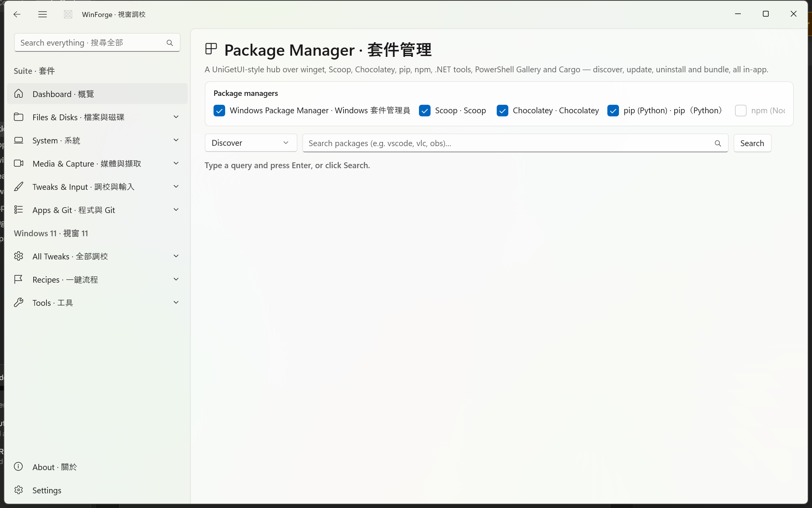812x508 pixels.
Task: Toggle the hamburger navigation menu
Action: 43,14
